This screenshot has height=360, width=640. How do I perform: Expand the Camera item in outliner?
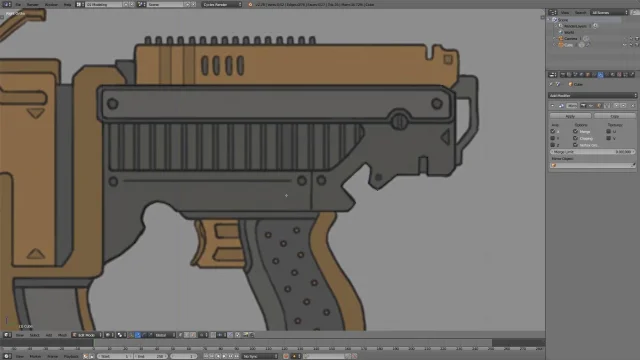(555, 38)
